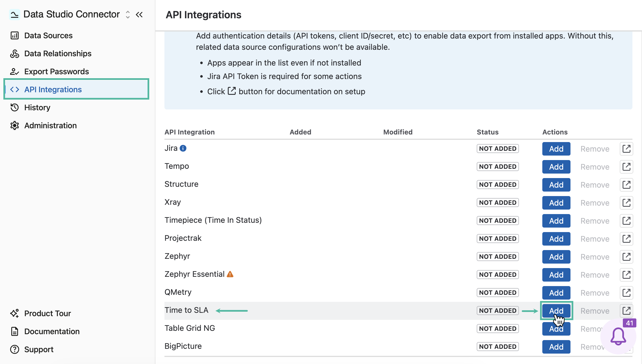Screen dimensions: 642x364
Task: Click Remove in the QMetry row
Action: click(x=595, y=293)
